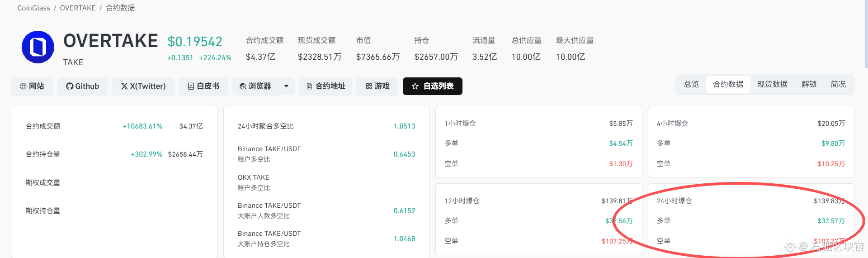Select the 游戏 category tag

[377, 86]
